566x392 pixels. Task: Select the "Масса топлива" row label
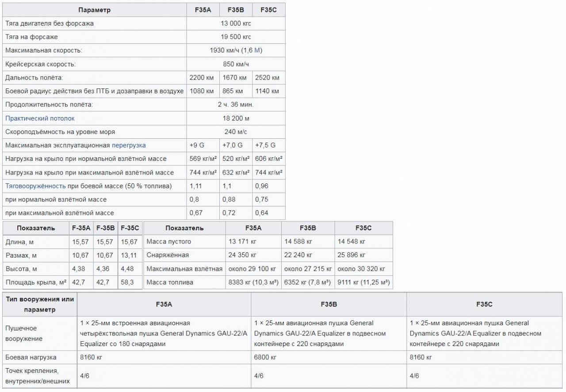[170, 282]
